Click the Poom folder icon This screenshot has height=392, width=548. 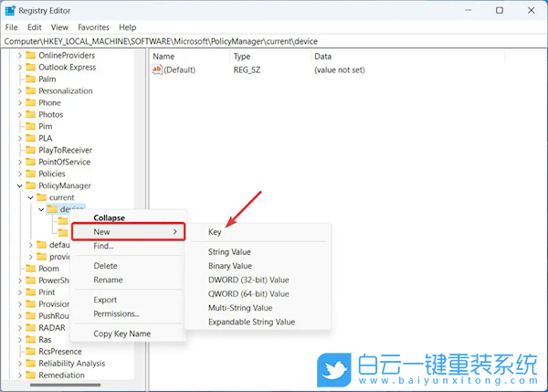31,269
